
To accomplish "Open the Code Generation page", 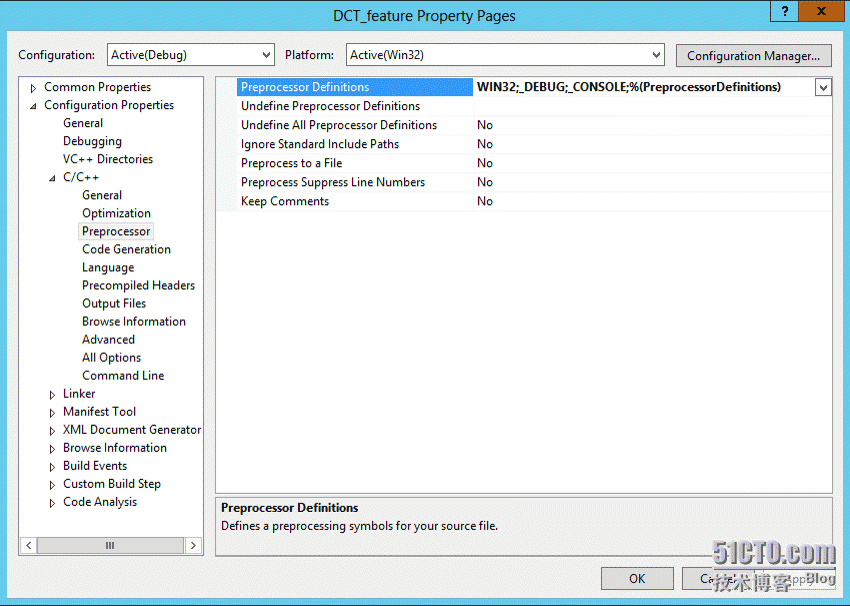I will coord(126,249).
